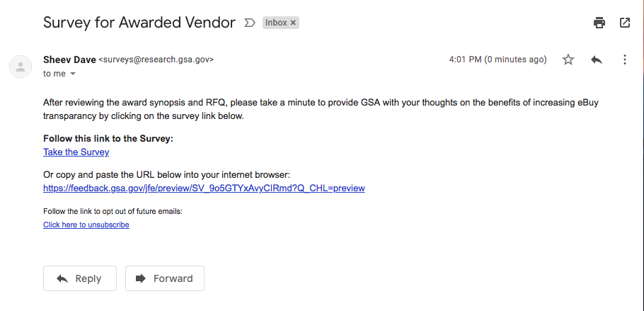
Task: Click the email body paragraph about eBuy
Action: click(321, 109)
